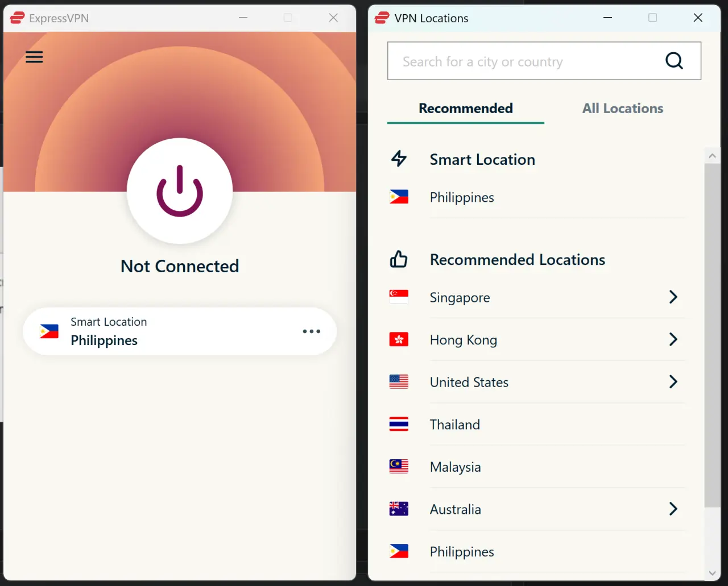Open the ExpressVPN hamburger menu

tap(34, 57)
